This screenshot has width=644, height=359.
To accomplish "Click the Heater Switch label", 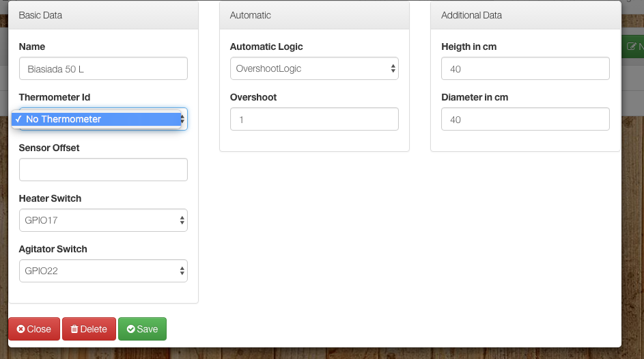I will (50, 198).
